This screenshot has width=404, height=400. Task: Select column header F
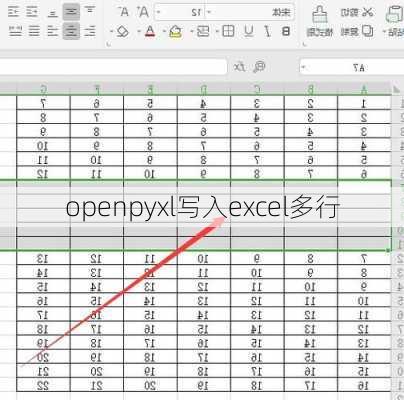97,89
